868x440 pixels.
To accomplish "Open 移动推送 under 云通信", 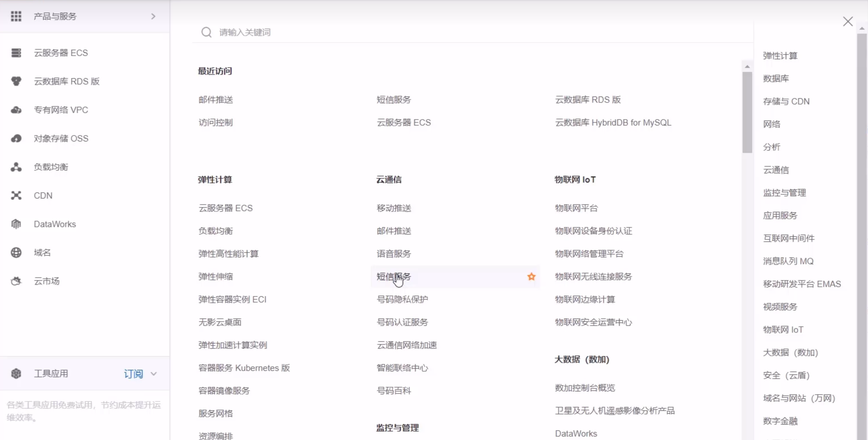I will 394,208.
